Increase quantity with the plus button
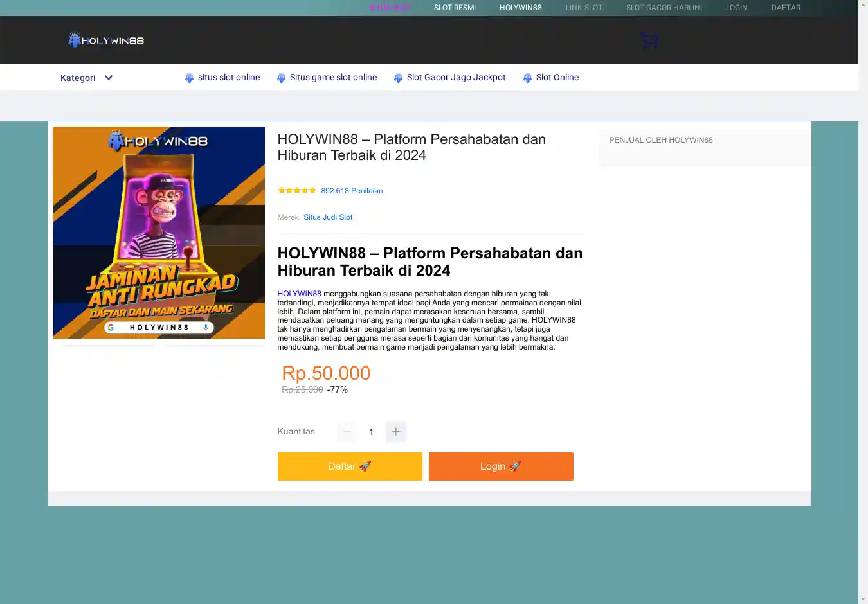 (396, 432)
